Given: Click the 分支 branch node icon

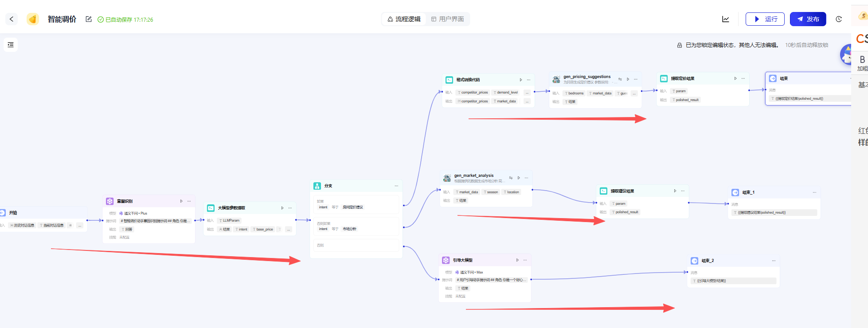Looking at the screenshot, I should [x=317, y=186].
